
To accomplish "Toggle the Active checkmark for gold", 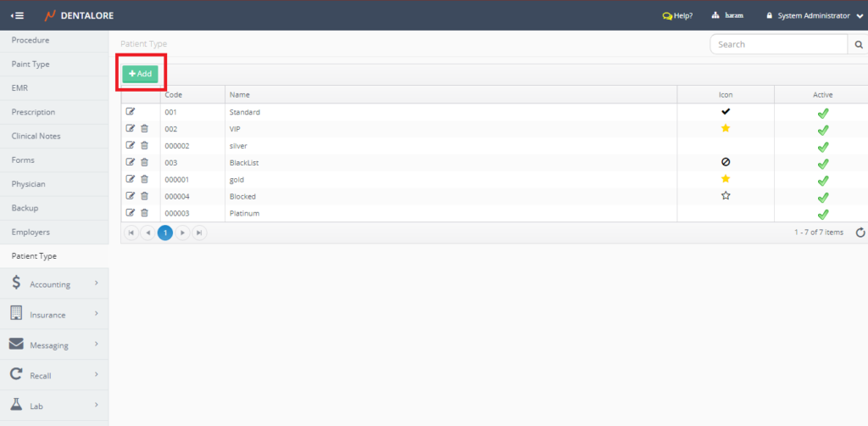I will pyautogui.click(x=822, y=180).
